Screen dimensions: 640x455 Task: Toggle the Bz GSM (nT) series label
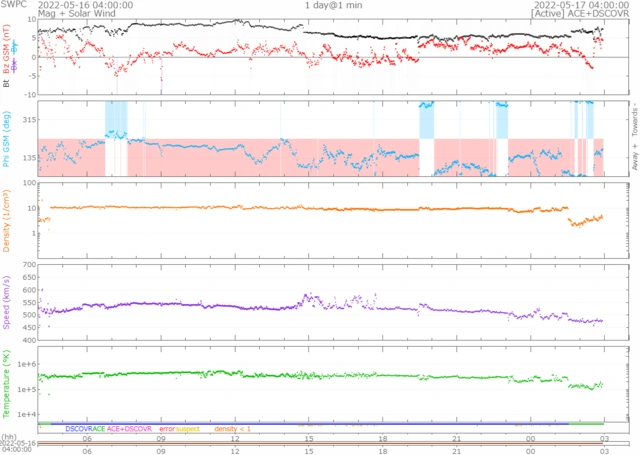click(6, 49)
